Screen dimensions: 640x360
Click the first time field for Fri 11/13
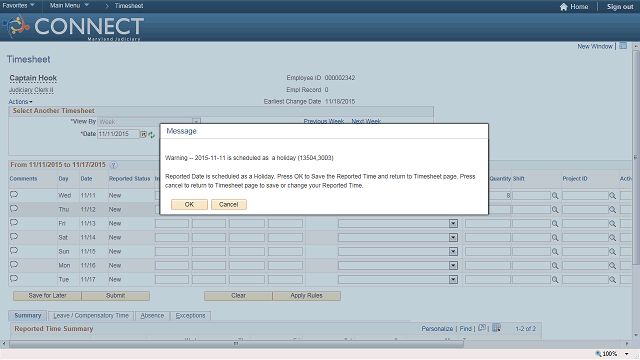[172, 224]
